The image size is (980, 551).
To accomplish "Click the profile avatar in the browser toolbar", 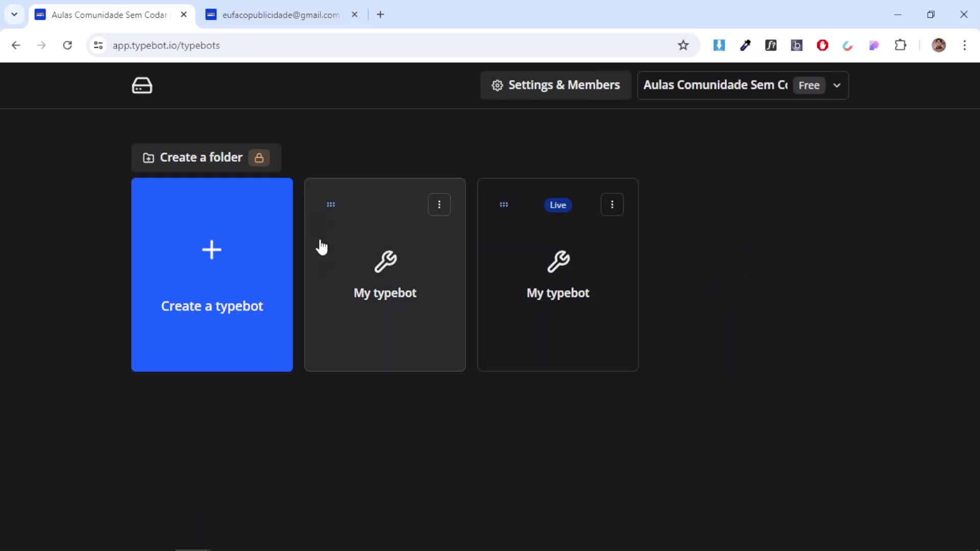I will point(940,45).
